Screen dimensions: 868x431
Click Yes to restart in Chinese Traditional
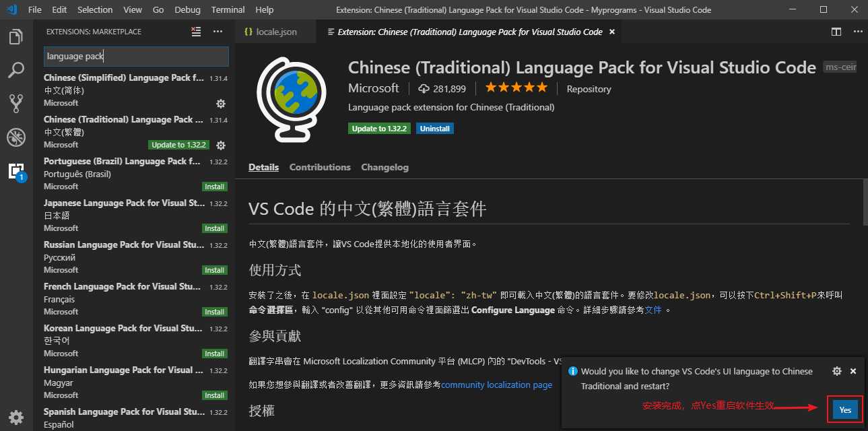pyautogui.click(x=845, y=409)
